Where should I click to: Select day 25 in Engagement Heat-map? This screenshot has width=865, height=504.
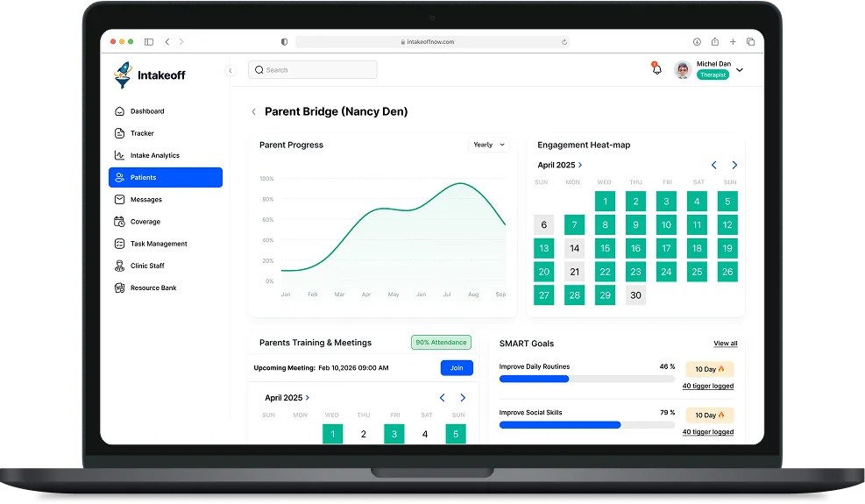point(697,272)
